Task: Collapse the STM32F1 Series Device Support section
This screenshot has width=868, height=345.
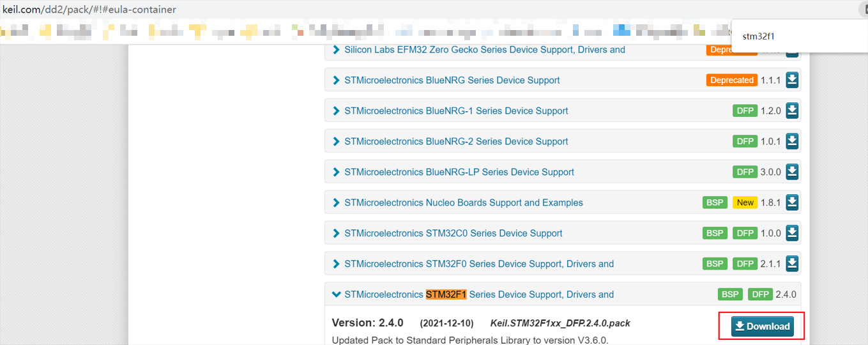Action: [337, 295]
